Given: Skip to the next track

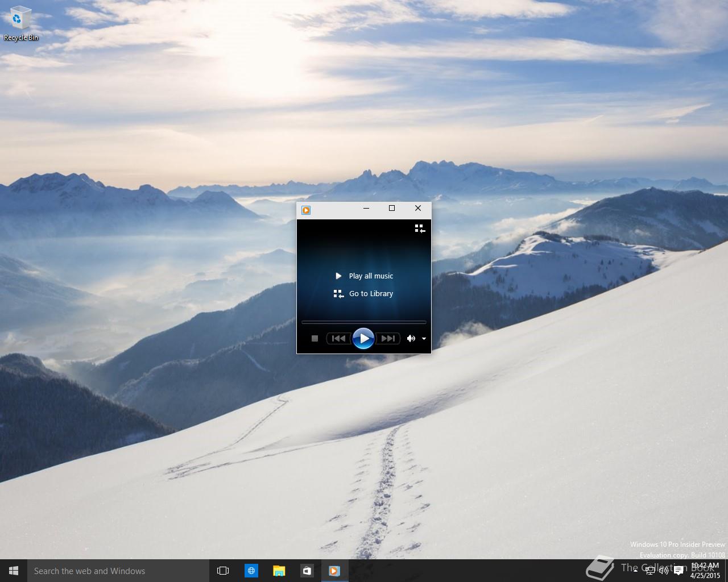Looking at the screenshot, I should point(388,338).
